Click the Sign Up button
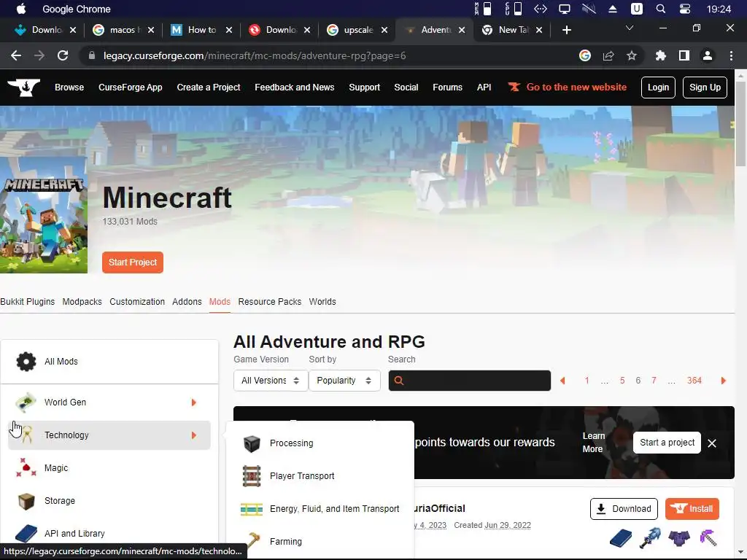Viewport: 747px width, 560px height. point(705,87)
